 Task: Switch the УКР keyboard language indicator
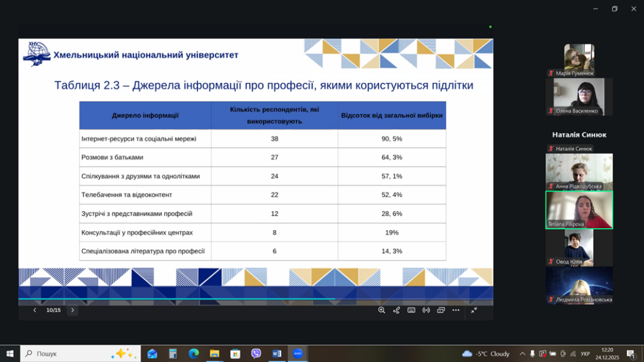click(x=585, y=354)
